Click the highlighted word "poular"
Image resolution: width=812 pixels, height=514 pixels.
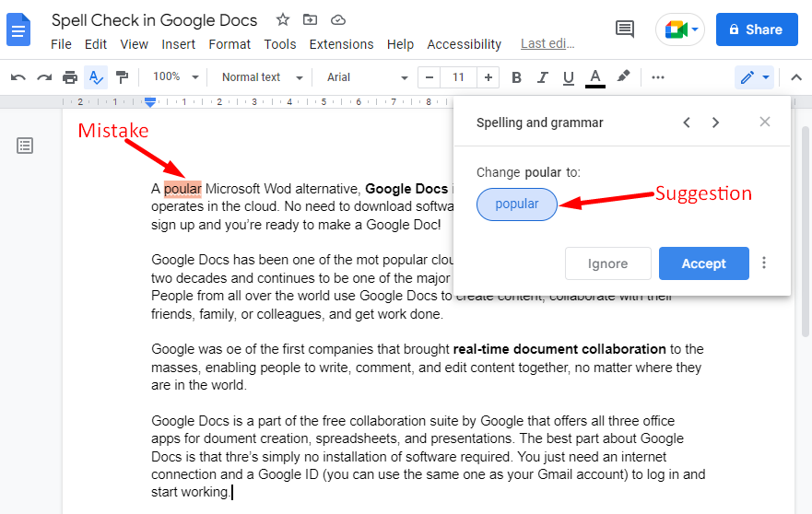click(x=182, y=189)
